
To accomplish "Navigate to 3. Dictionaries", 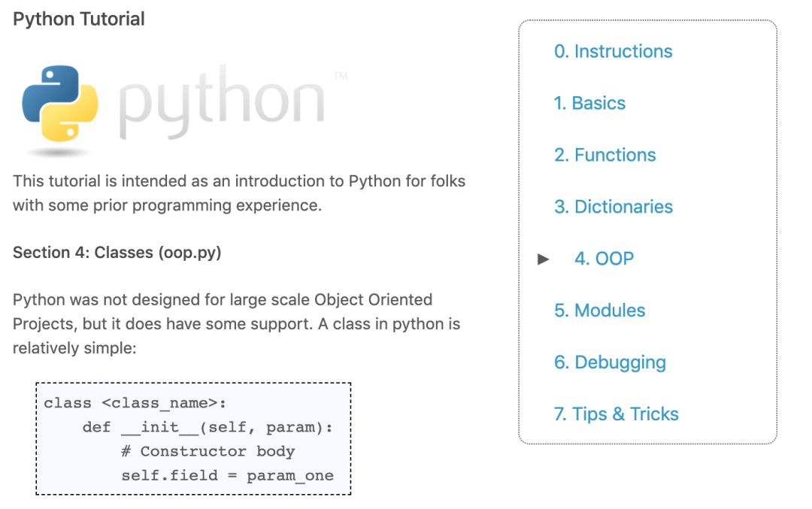I will point(614,207).
